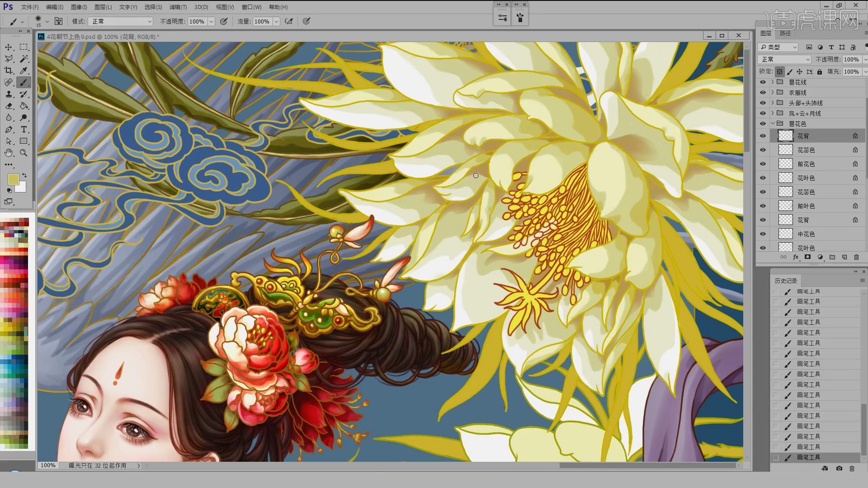Select the Dodge tool

pos(24,117)
